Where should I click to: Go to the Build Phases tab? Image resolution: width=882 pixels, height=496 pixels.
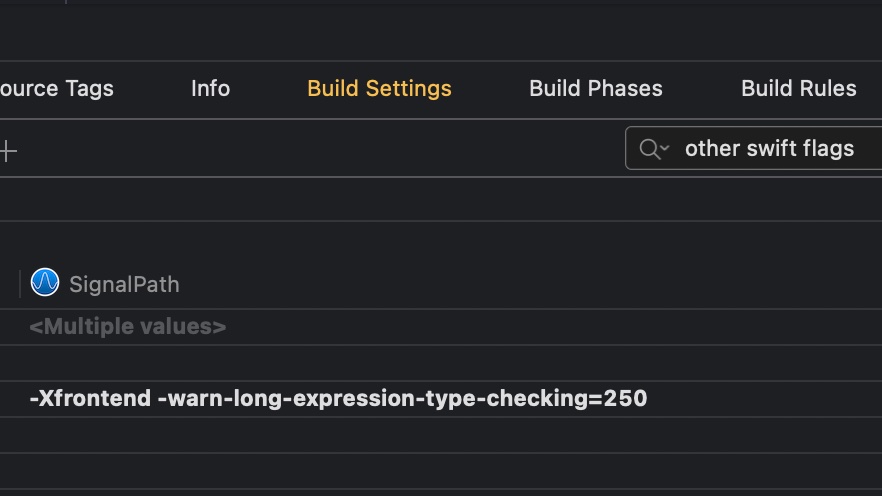pos(595,88)
